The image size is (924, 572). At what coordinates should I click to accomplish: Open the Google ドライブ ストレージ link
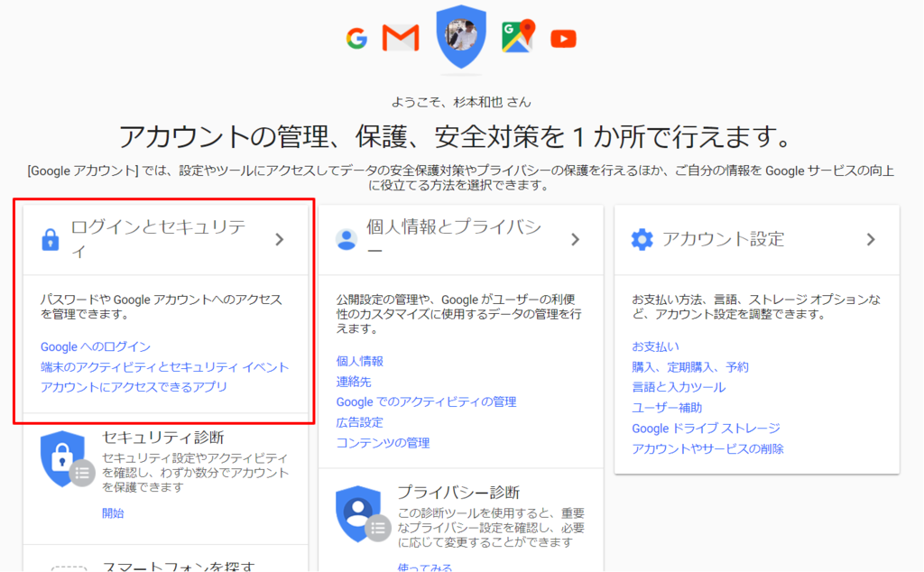pyautogui.click(x=706, y=429)
